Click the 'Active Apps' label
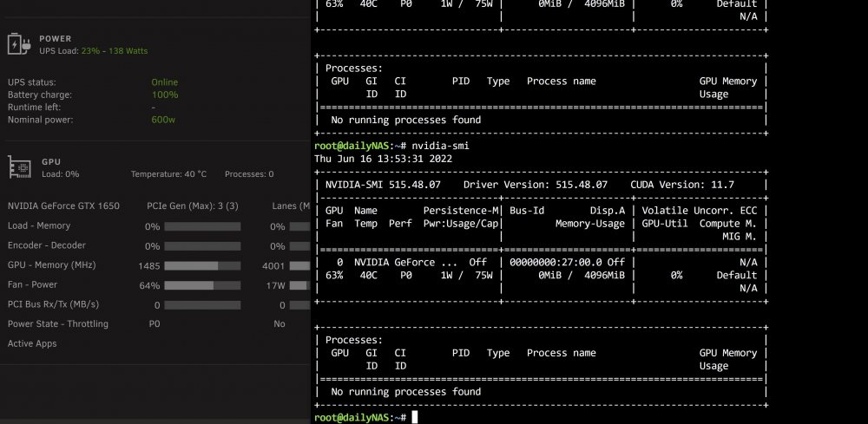The width and height of the screenshot is (868, 424). [x=32, y=344]
